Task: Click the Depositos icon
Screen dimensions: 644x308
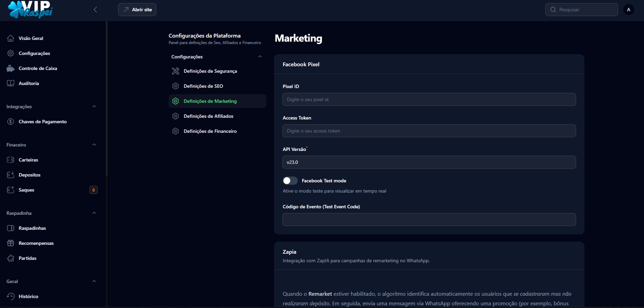Action: [x=11, y=175]
